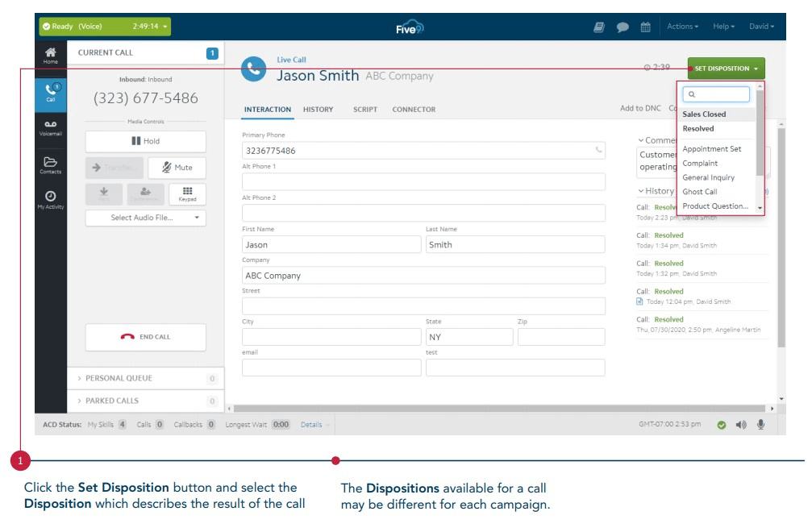Image resolution: width=812 pixels, height=532 pixels.
Task: Click the microphone icon in status bar
Action: [760, 425]
